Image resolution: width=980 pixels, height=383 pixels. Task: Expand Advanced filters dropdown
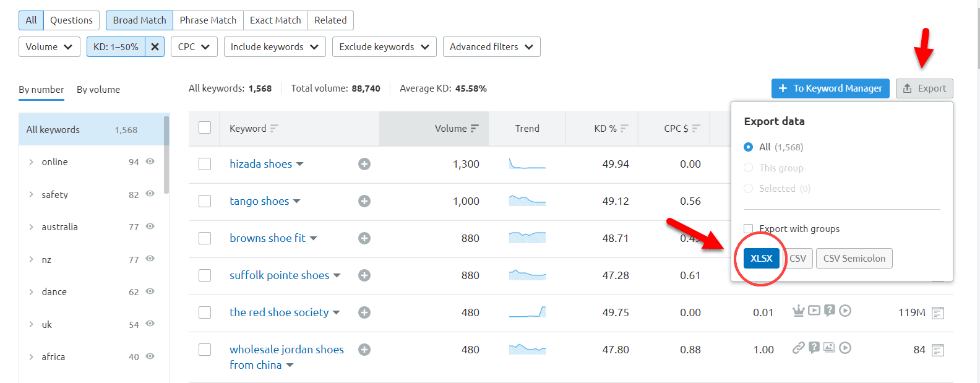pos(491,47)
